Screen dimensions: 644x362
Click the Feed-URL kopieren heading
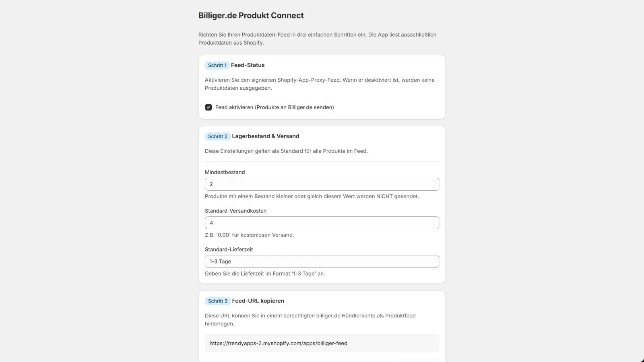[258, 301]
